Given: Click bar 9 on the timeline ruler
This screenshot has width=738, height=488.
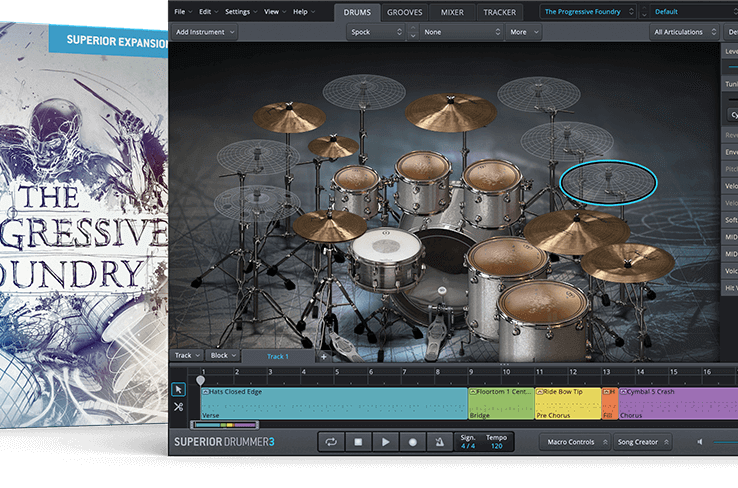Looking at the screenshot, I should (471, 372).
